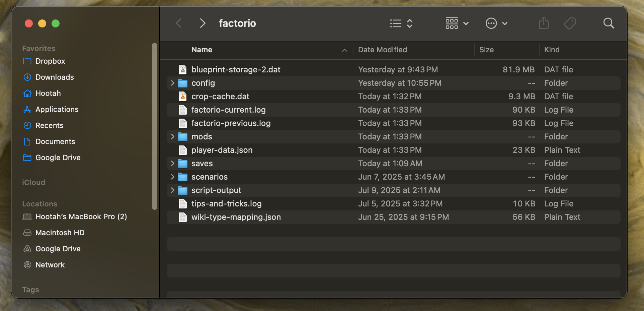
Task: Sort by the Kind column header
Action: pos(552,50)
